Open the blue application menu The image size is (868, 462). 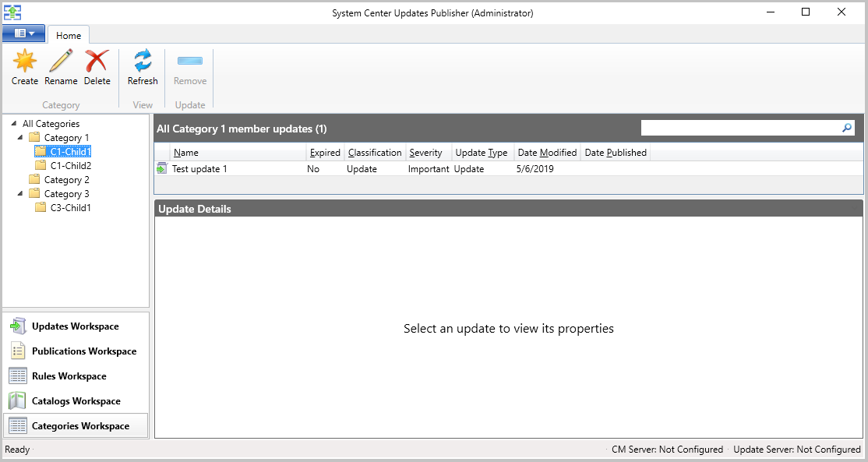(23, 33)
